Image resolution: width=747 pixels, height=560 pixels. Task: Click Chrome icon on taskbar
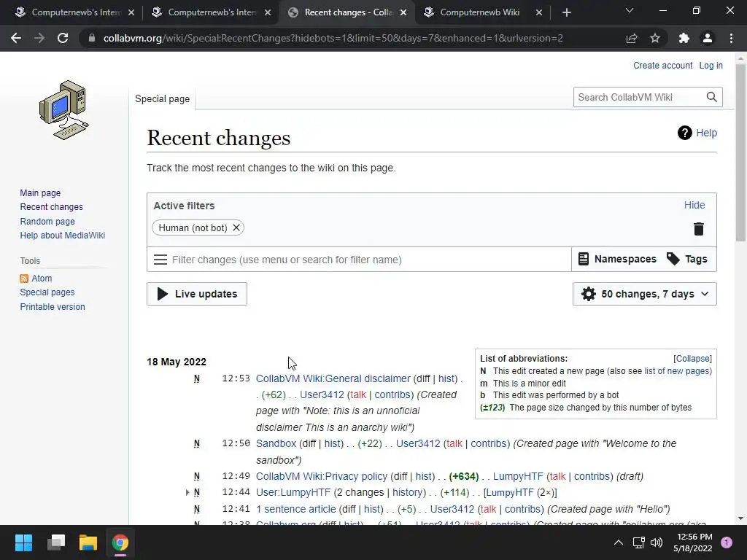[x=120, y=542]
